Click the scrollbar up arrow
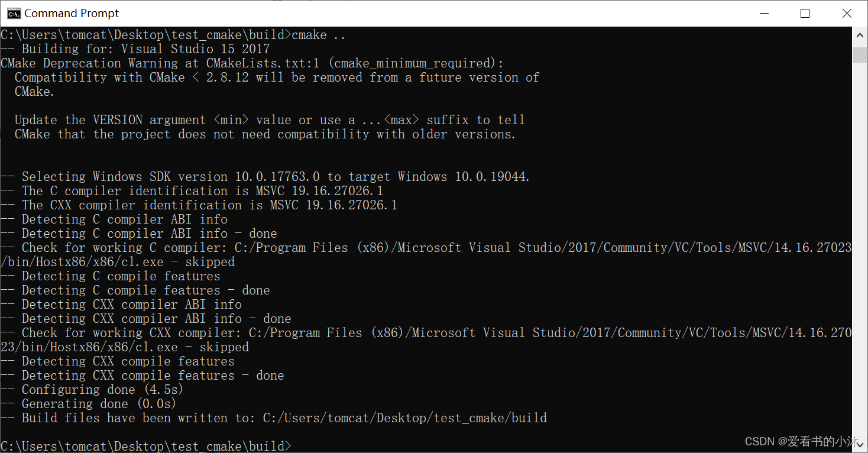Image resolution: width=868 pixels, height=453 pixels. [860, 35]
